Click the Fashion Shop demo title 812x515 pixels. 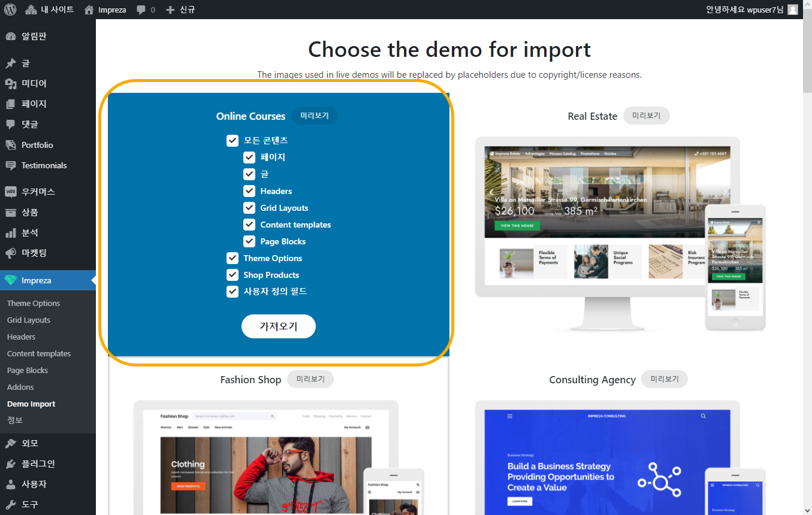click(250, 380)
